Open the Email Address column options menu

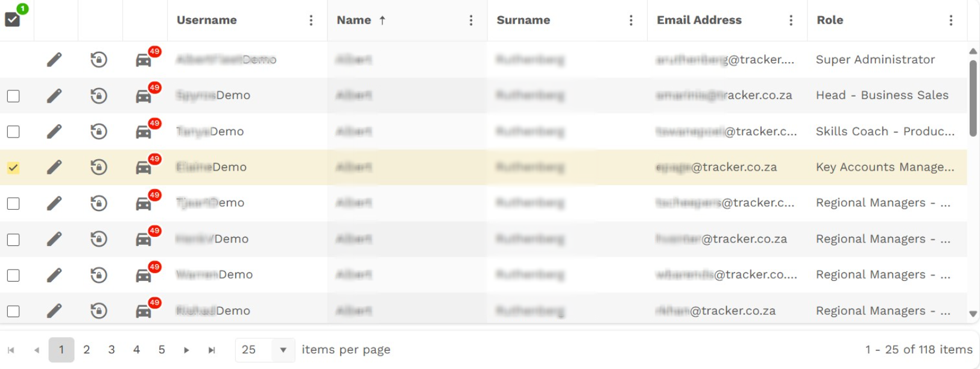[791, 20]
